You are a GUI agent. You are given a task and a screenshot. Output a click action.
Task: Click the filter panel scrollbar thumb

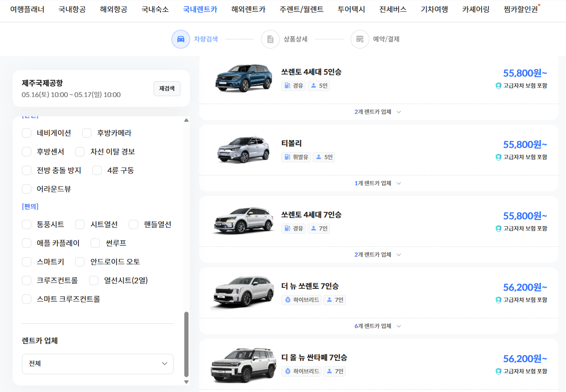tap(187, 344)
